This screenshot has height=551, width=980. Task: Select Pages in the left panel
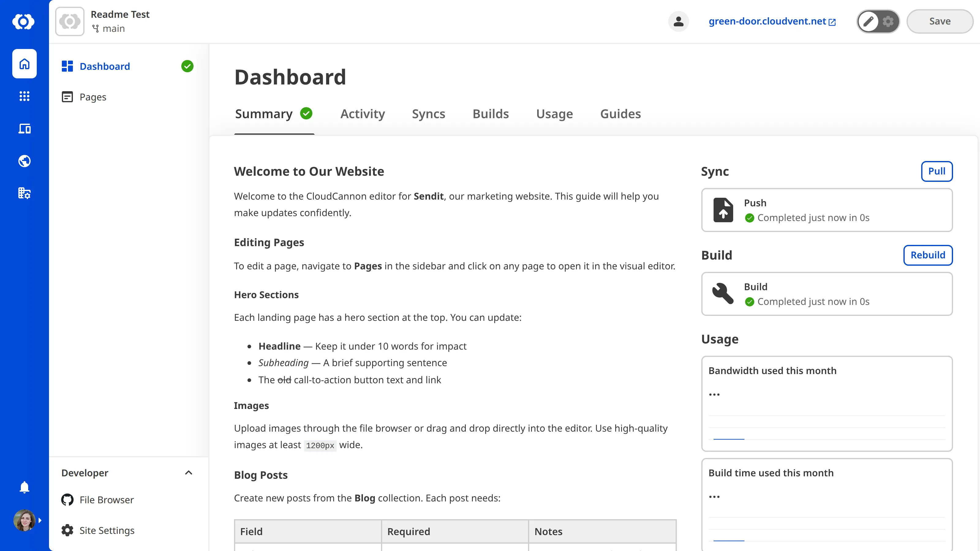tap(93, 97)
